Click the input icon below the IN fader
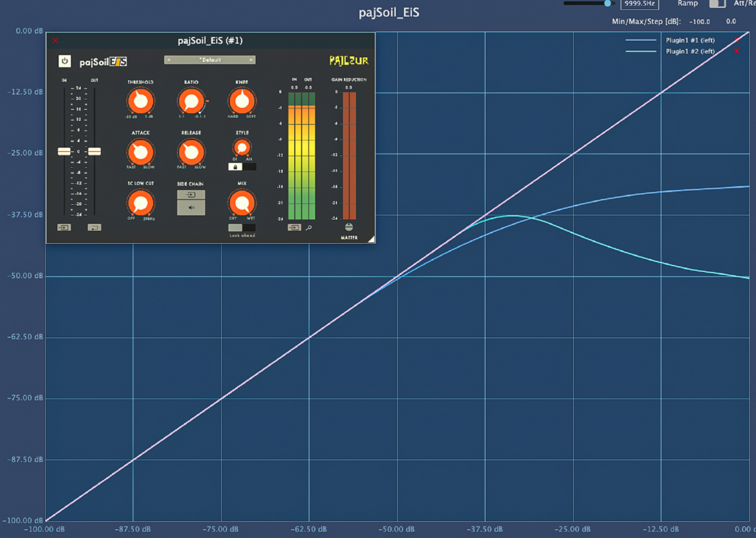Viewport: 756px width, 538px height. point(64,227)
